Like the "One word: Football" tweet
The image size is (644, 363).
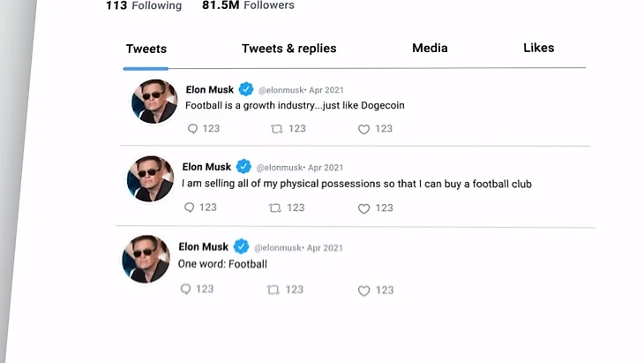point(363,291)
